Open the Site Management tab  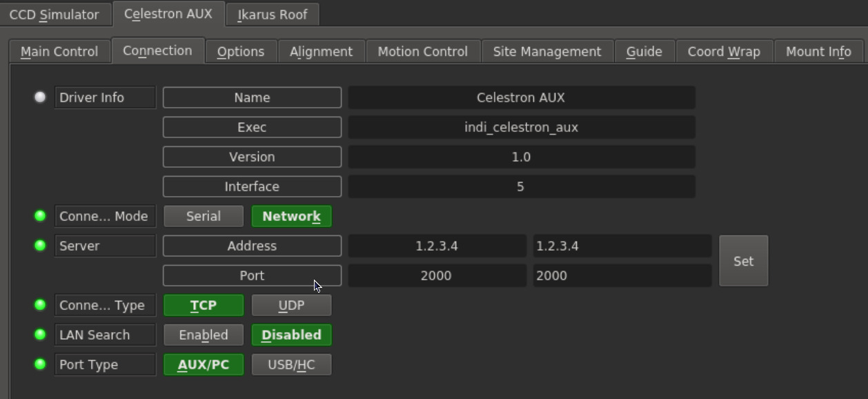click(547, 52)
